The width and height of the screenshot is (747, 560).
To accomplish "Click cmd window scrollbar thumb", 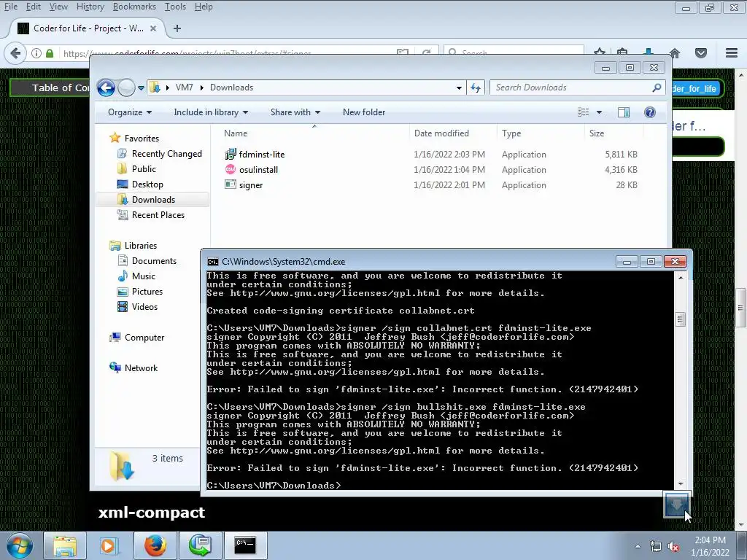I will coord(681,319).
